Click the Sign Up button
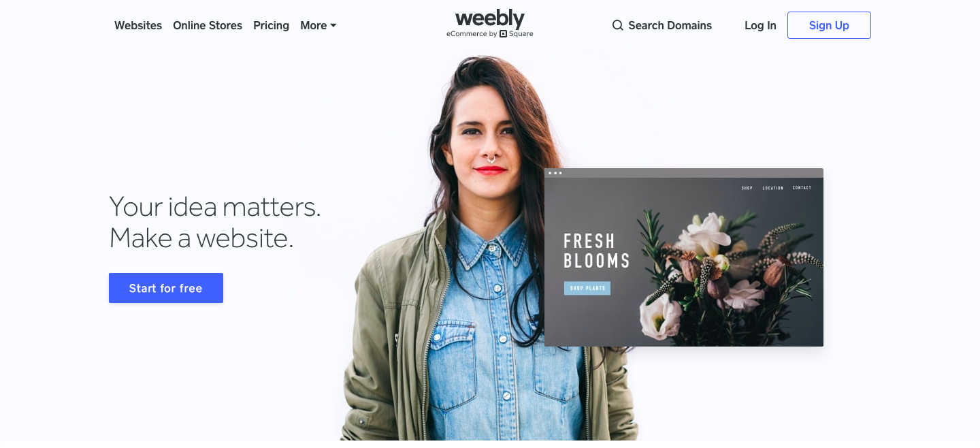The width and height of the screenshot is (980, 448). [829, 25]
